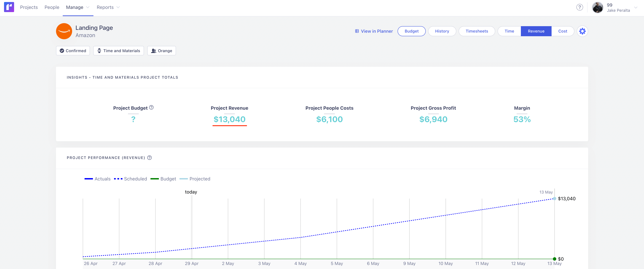Click the Budget button

pyautogui.click(x=411, y=31)
